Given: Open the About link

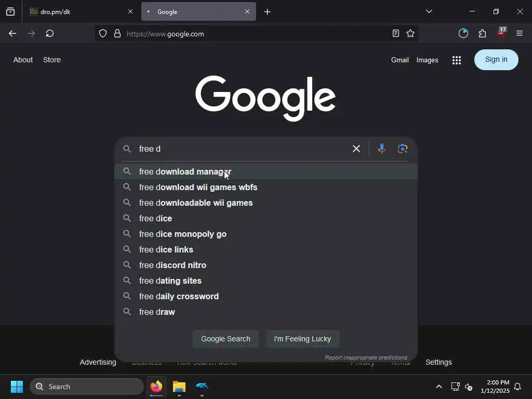Looking at the screenshot, I should [x=23, y=60].
